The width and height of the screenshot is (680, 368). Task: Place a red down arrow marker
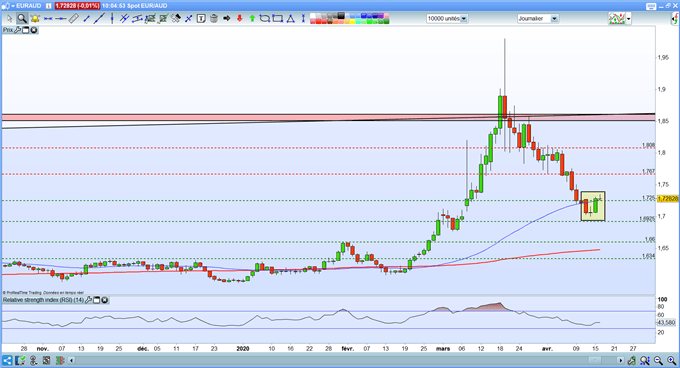[239, 18]
